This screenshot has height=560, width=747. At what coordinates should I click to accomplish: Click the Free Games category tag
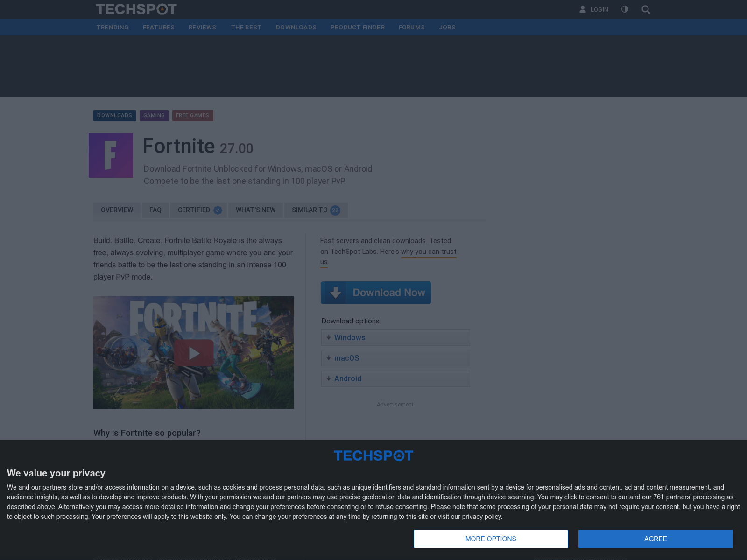pyautogui.click(x=193, y=116)
